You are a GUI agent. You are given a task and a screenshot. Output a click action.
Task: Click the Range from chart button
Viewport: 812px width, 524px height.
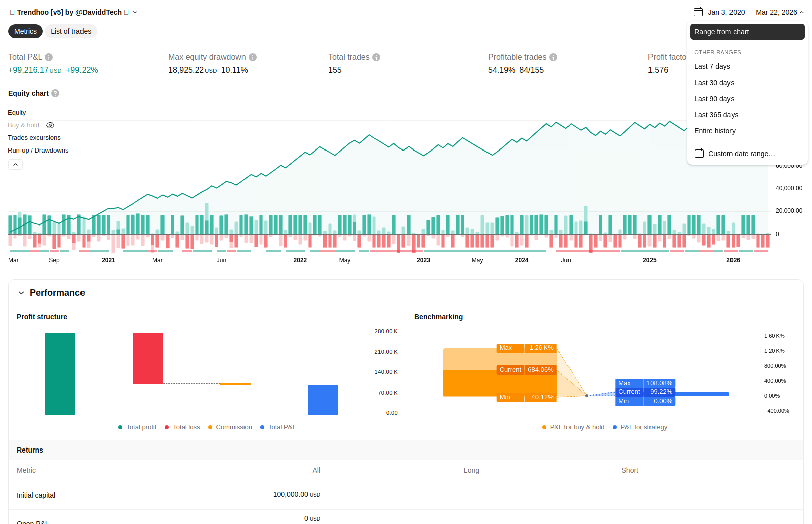point(747,32)
